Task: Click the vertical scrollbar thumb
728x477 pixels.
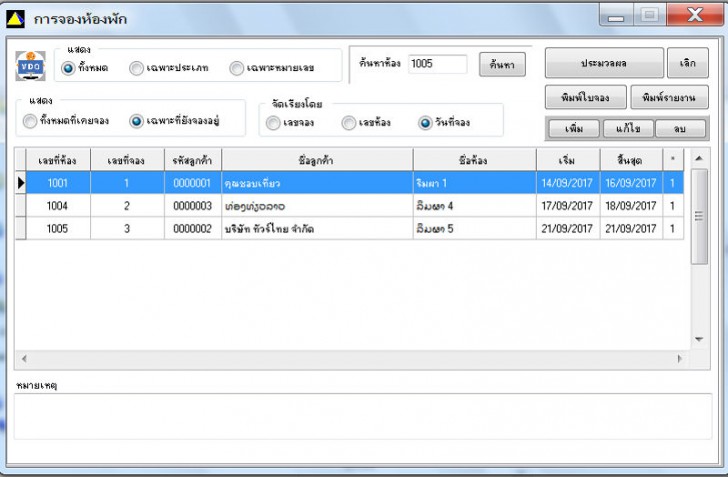Action: (699, 216)
